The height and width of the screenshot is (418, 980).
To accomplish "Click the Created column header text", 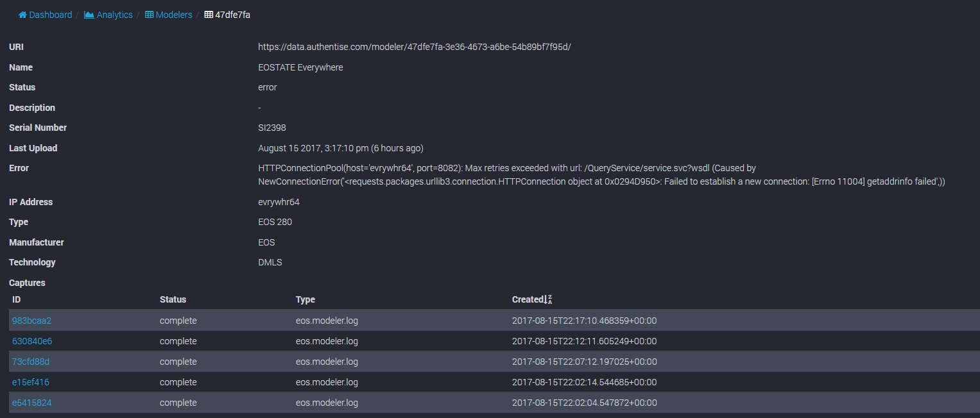I will [528, 299].
